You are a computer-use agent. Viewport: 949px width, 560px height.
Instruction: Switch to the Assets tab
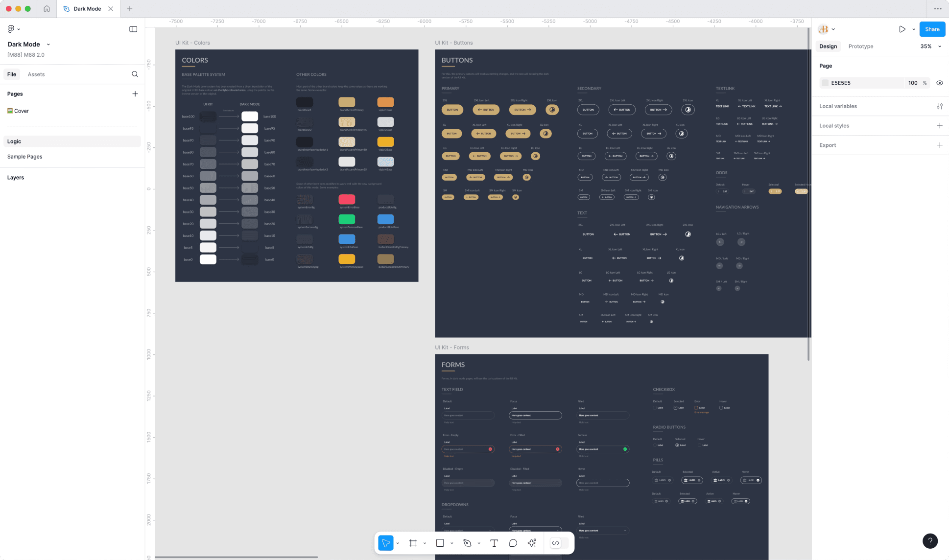(36, 74)
